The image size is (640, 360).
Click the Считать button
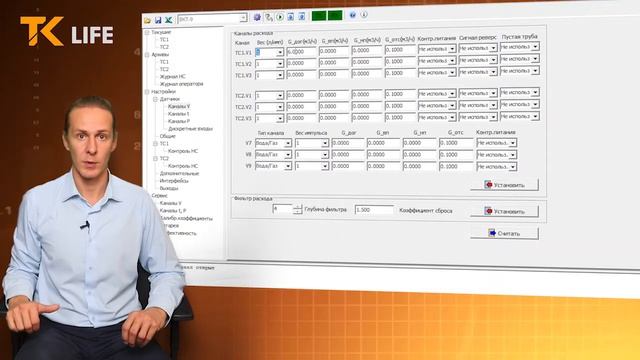tap(504, 233)
